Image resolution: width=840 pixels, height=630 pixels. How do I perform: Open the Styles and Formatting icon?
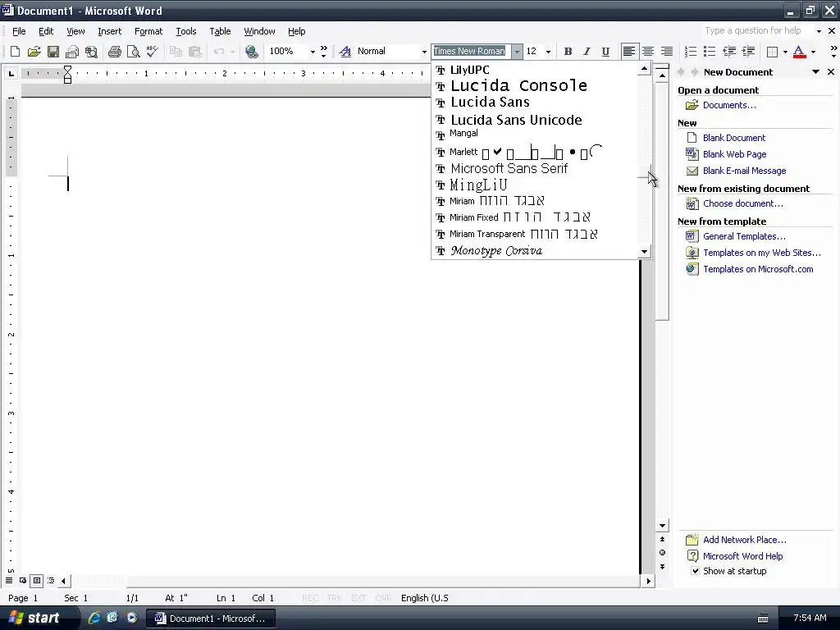(345, 52)
